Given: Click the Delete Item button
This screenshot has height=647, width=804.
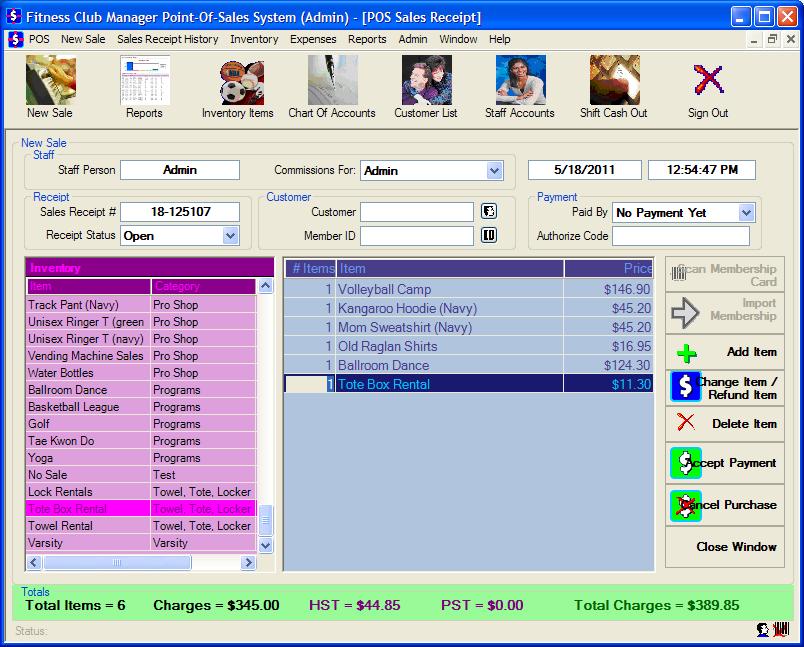Looking at the screenshot, I should [x=725, y=423].
